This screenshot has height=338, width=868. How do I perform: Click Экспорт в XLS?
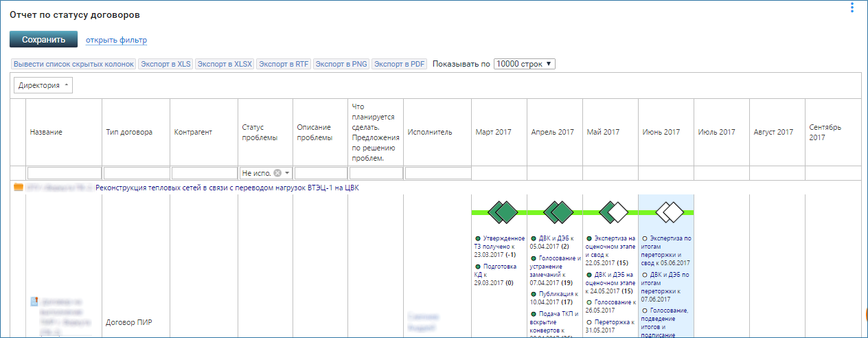point(165,64)
